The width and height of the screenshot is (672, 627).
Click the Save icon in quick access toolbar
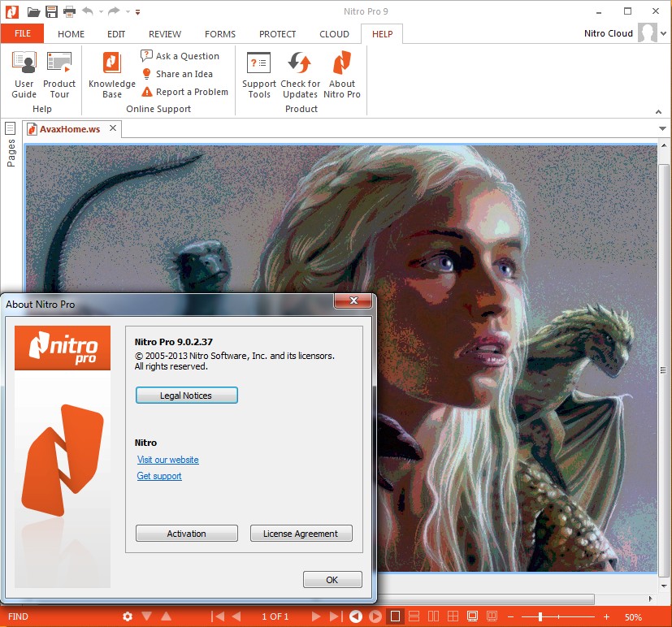pos(51,11)
